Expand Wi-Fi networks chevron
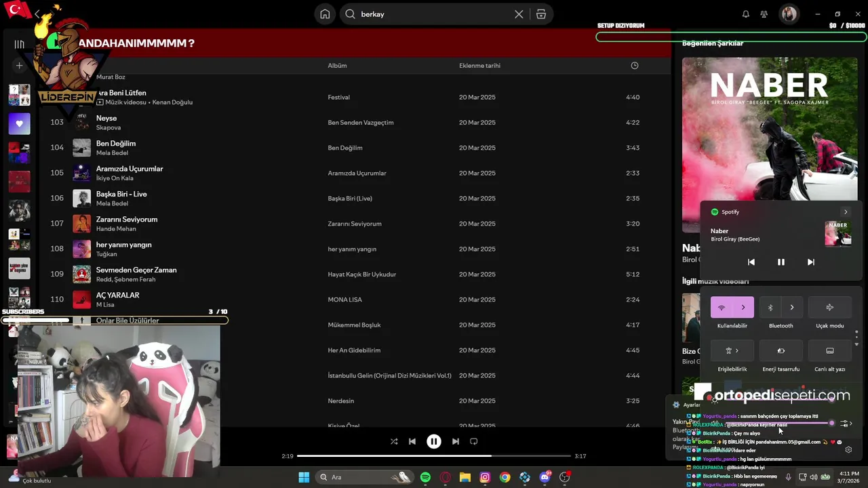Viewport: 868px width, 488px height. click(743, 308)
